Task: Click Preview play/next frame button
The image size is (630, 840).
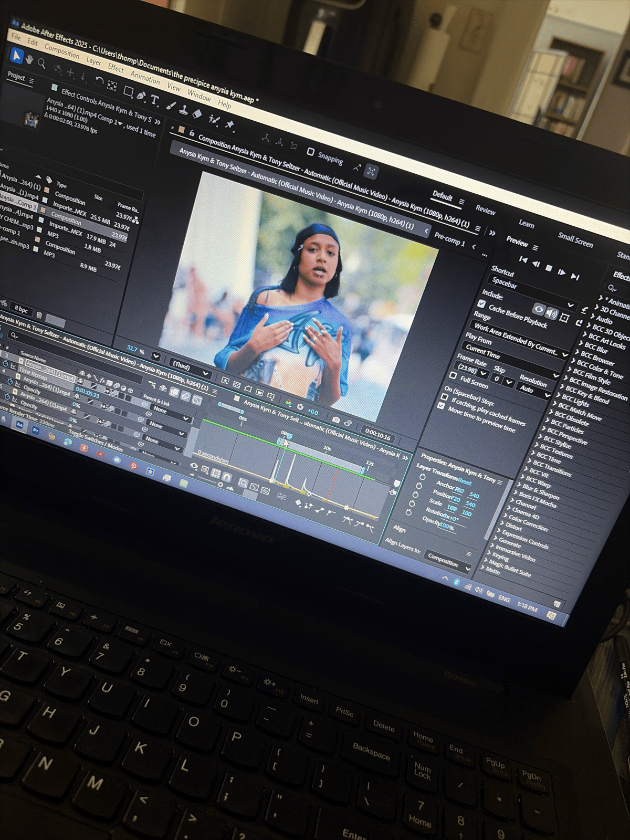Action: click(562, 272)
